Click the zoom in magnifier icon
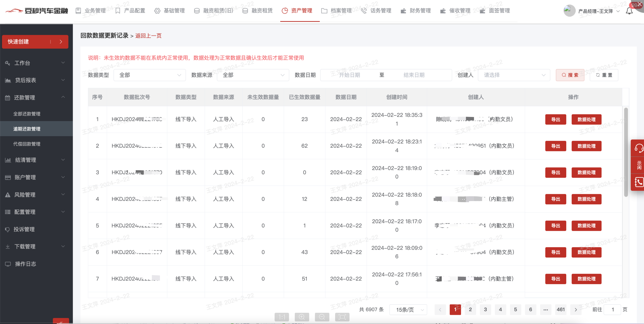 point(302,317)
